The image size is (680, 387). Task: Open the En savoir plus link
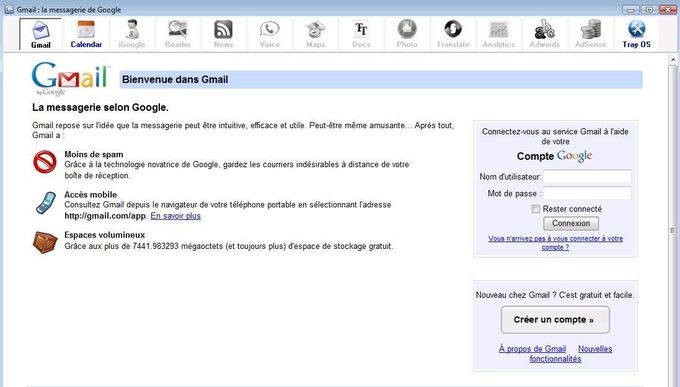tap(176, 216)
